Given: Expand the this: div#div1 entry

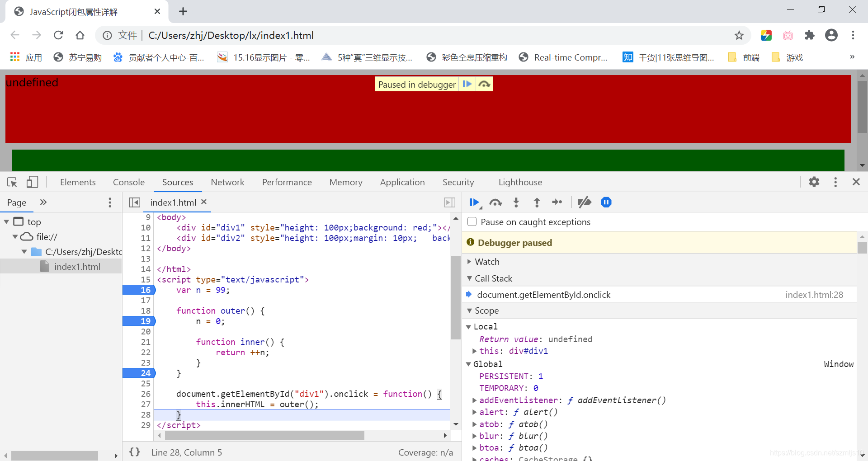Looking at the screenshot, I should (474, 351).
